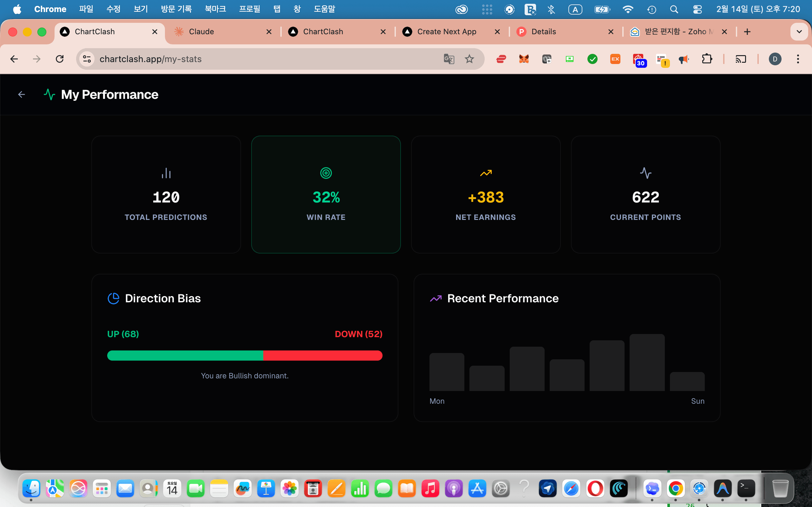Open the profile avatar menu labeled D
Screen dimensions: 812x507
pyautogui.click(x=776, y=59)
